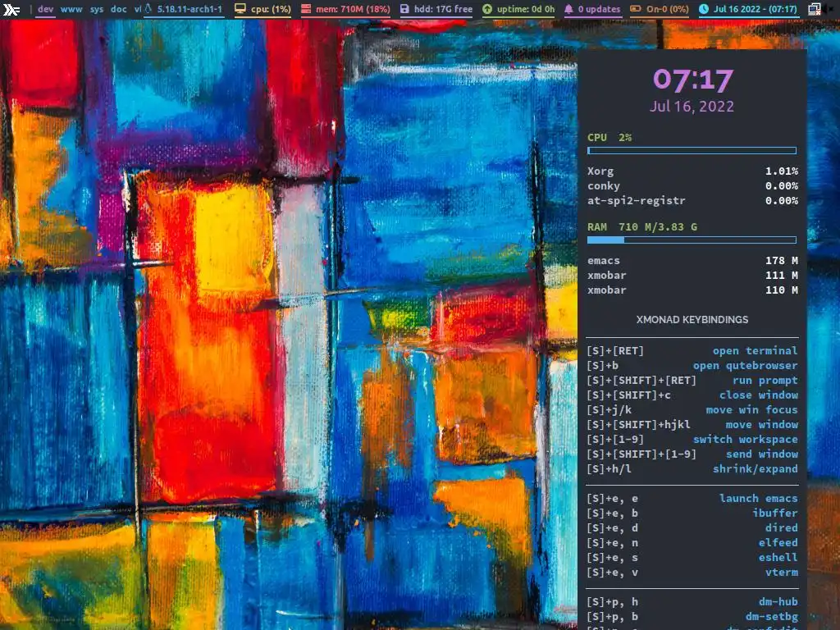Click the bell updates icon
840x630 pixels.
click(x=568, y=9)
